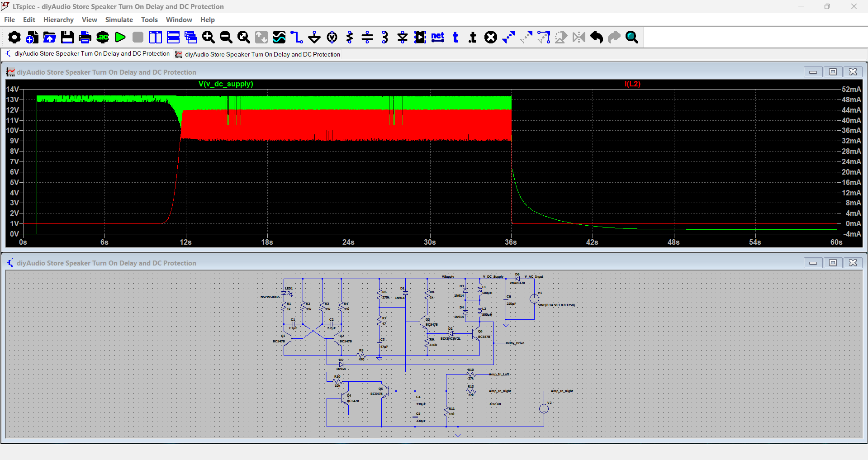Open the Search magnifier tool

[x=632, y=37]
